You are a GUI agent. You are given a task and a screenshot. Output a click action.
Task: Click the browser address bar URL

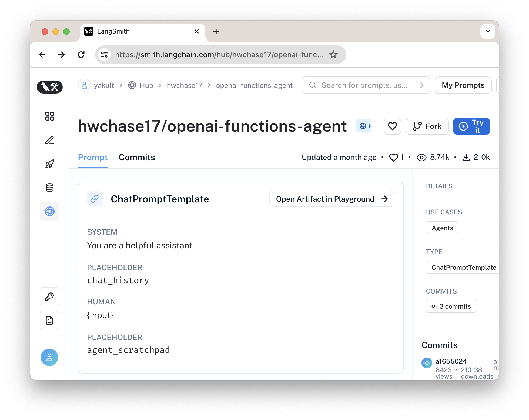point(219,55)
